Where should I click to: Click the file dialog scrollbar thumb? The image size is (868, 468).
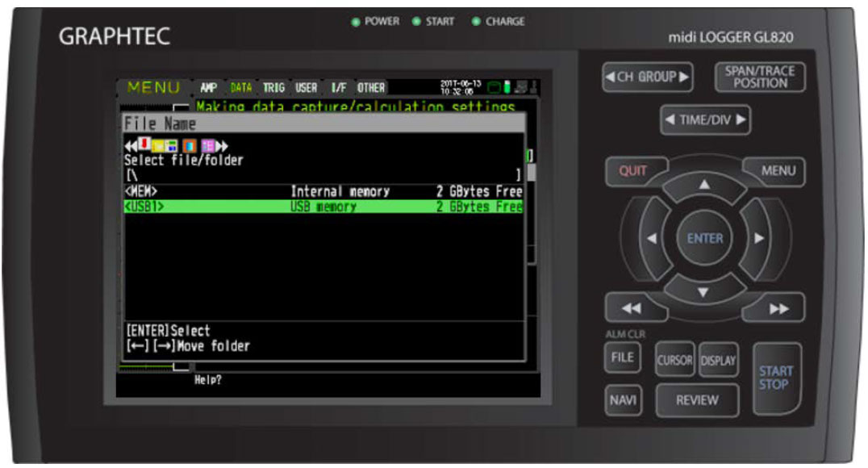point(532,173)
